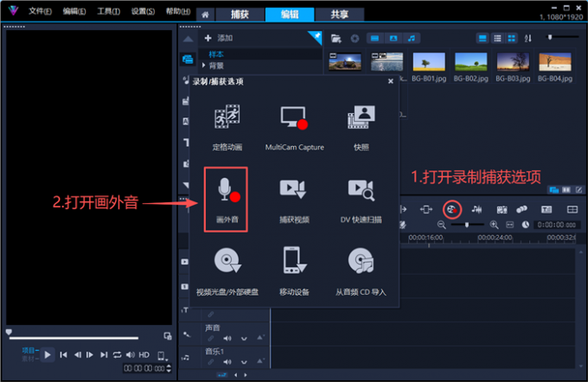Open the 工具 menu
This screenshot has width=588, height=382.
[x=108, y=11]
